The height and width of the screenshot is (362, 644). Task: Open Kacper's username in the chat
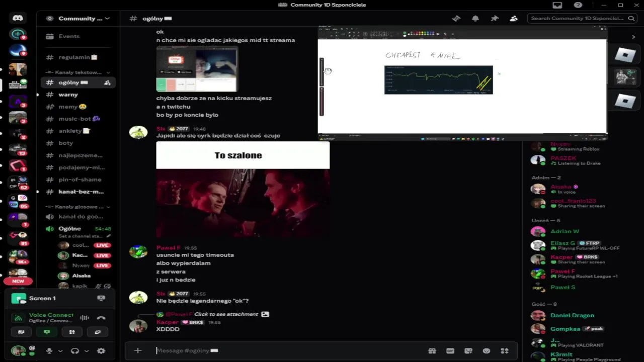click(167, 322)
